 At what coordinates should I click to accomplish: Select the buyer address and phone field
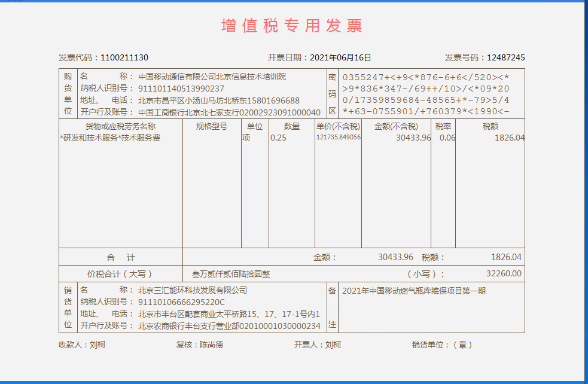(x=218, y=100)
